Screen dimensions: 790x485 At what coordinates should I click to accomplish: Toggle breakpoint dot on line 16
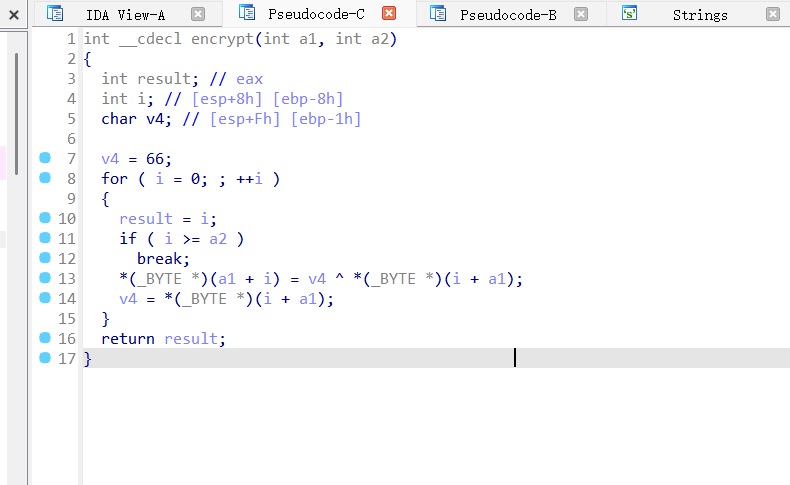[x=44, y=338]
